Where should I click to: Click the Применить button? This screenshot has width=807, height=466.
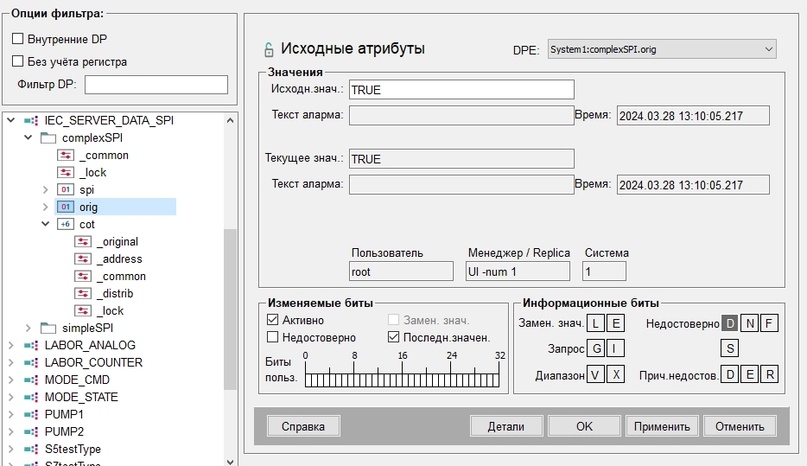tap(662, 426)
